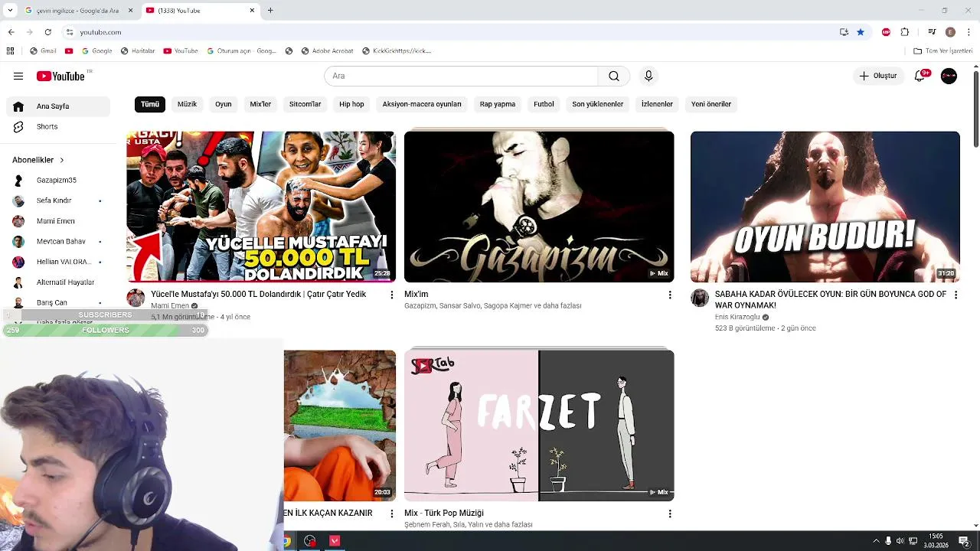Open Tüm Yer İşaretleri bookmarks folder
This screenshot has width=980, height=551.
(943, 51)
